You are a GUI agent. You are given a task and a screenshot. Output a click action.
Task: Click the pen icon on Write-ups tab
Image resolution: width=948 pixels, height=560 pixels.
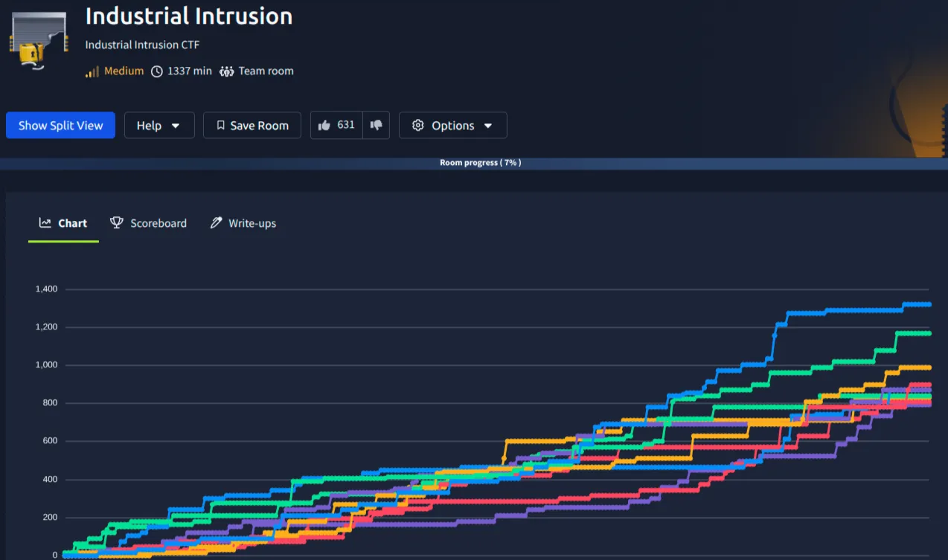point(216,222)
